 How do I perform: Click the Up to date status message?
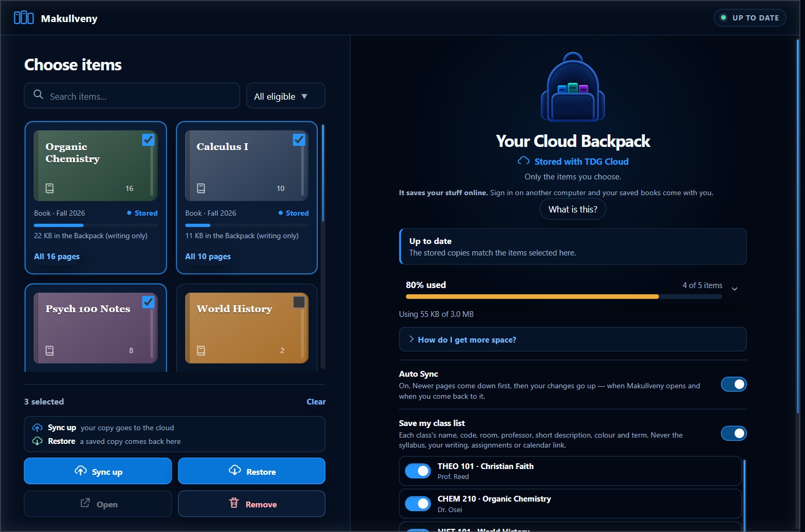(573, 247)
